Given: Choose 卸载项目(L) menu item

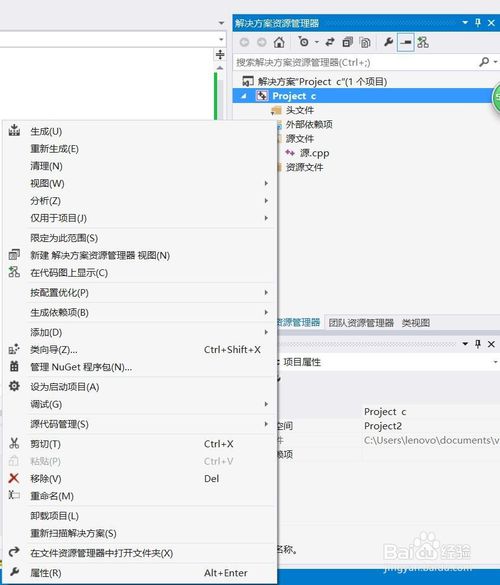Looking at the screenshot, I should pyautogui.click(x=140, y=516).
